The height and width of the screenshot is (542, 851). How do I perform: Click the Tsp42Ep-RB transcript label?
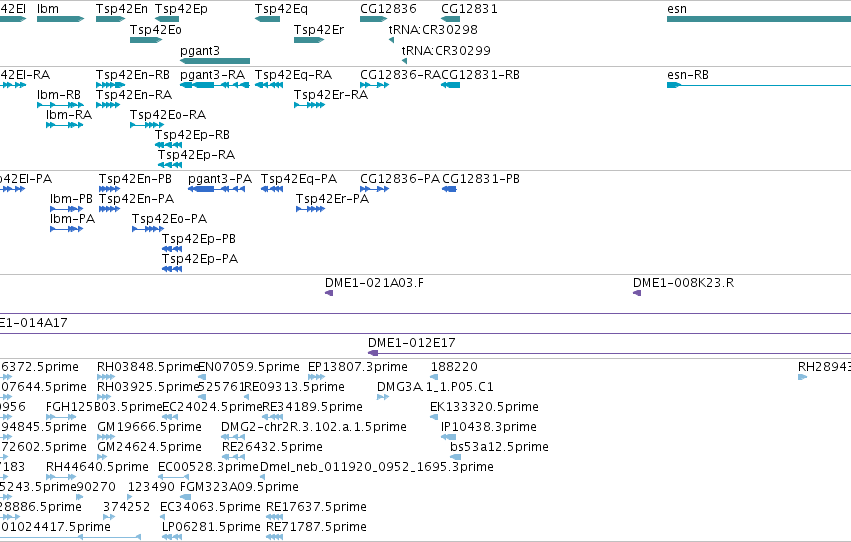point(192,135)
